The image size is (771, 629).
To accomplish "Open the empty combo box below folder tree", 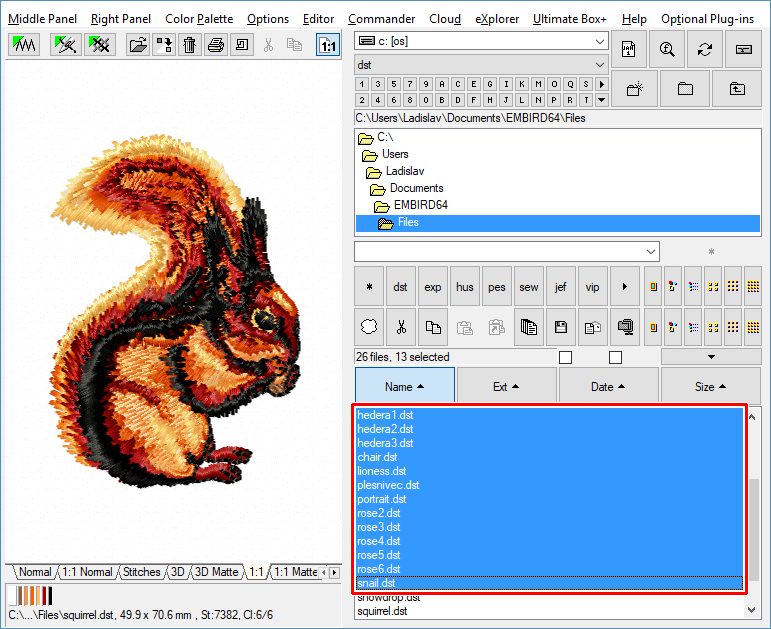I will pyautogui.click(x=506, y=251).
